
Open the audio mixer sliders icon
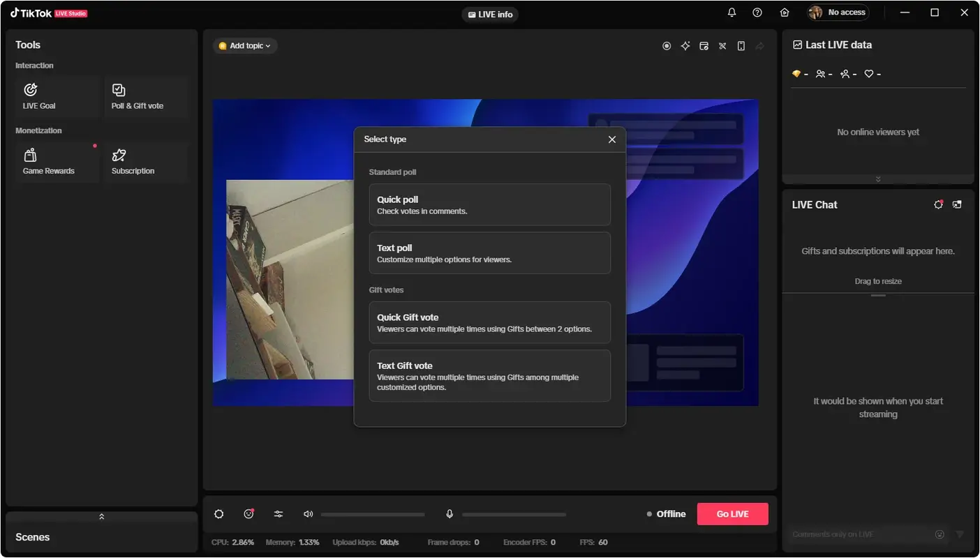click(278, 514)
